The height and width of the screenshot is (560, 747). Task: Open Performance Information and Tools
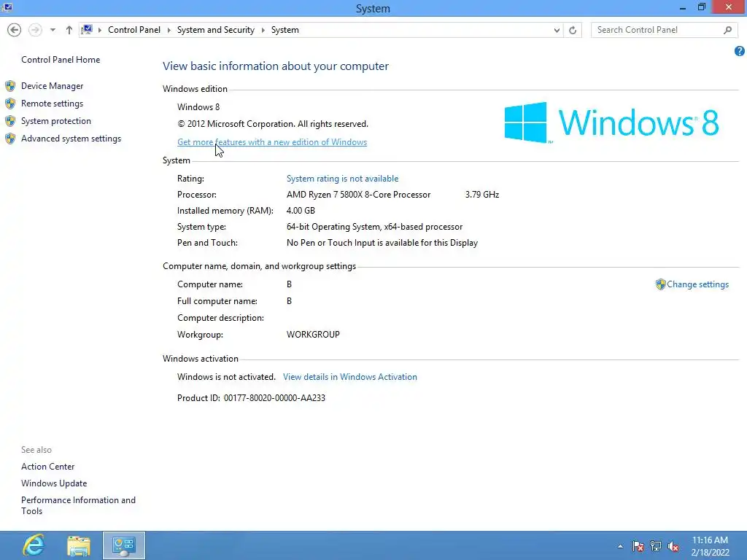pyautogui.click(x=78, y=505)
